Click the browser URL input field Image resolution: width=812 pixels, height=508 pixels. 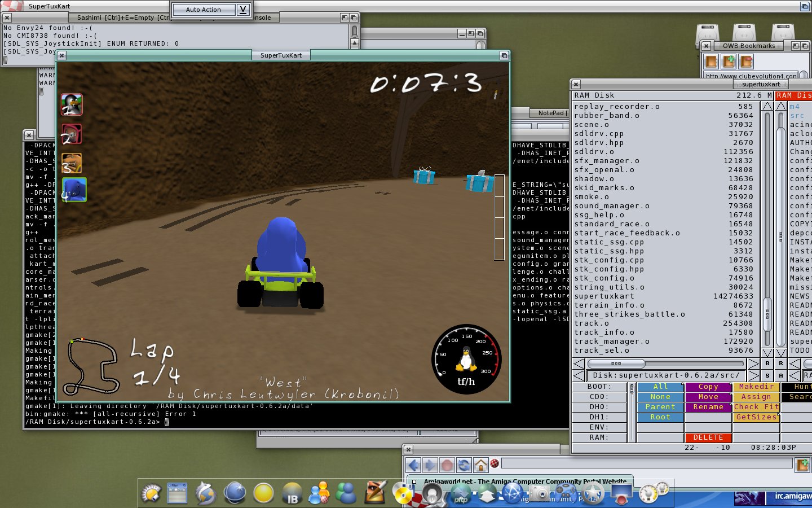click(646, 464)
